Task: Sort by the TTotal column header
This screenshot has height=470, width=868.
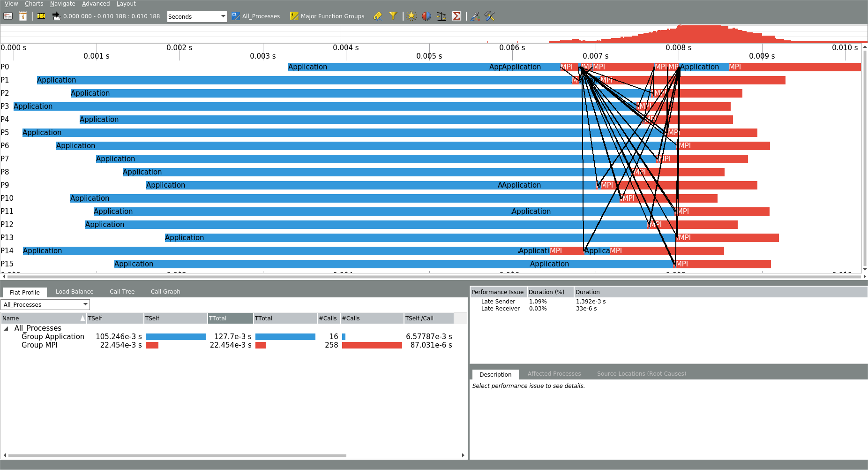Action: pos(230,318)
